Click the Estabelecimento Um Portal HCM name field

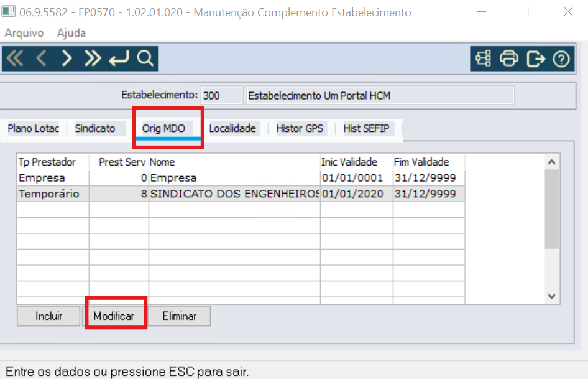tap(380, 95)
